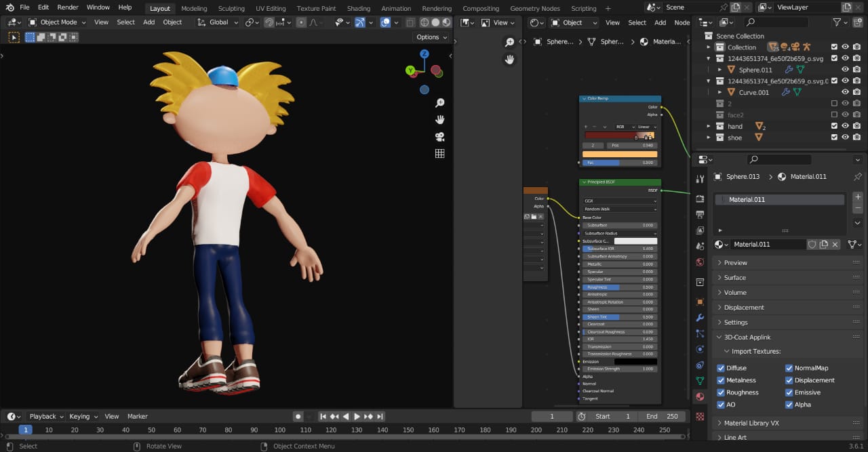Open the Playback popover in timeline
This screenshot has width=868, height=452.
click(46, 416)
